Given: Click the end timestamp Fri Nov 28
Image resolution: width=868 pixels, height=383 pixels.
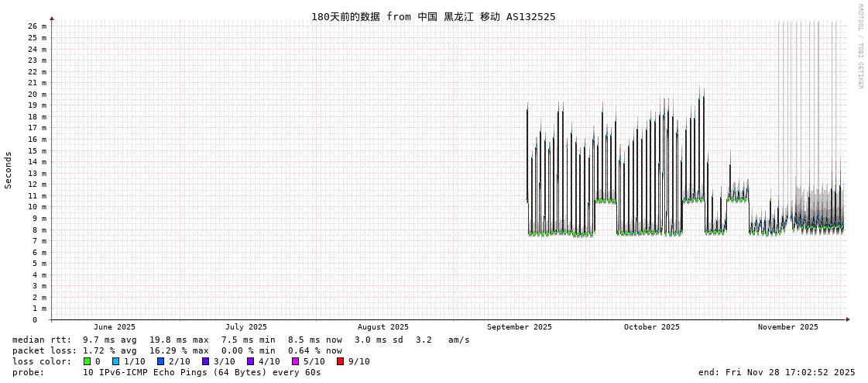Looking at the screenshot, I should coord(777,372).
